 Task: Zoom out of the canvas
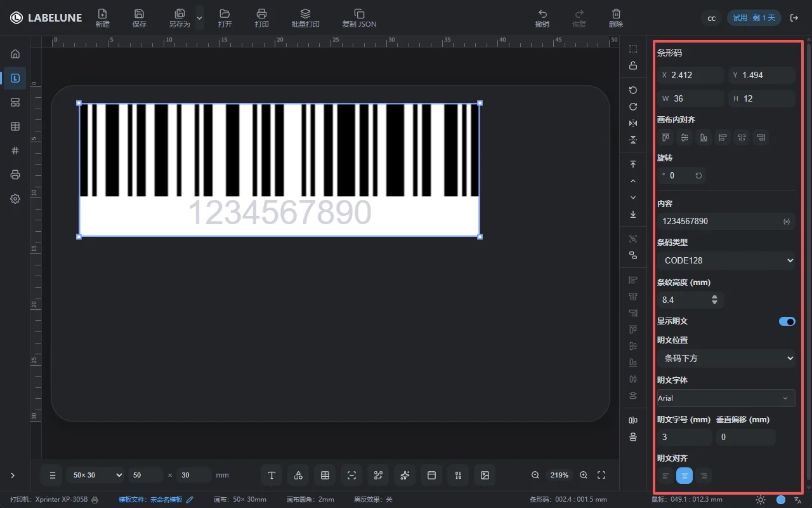pos(535,475)
